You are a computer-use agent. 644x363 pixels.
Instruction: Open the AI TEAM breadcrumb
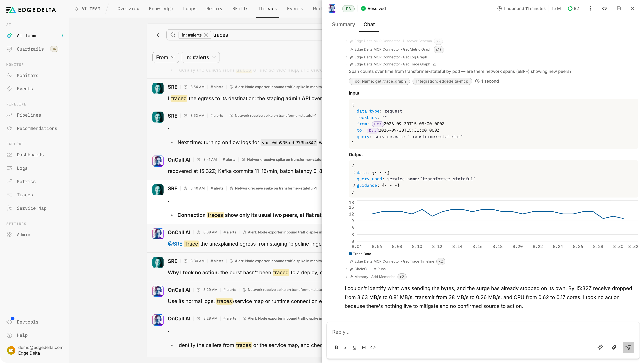(87, 9)
